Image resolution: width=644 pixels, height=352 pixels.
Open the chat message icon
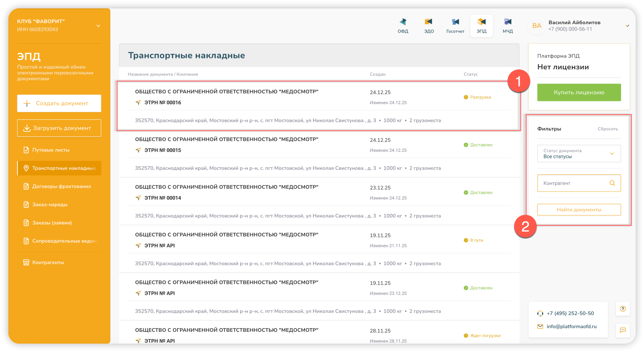623,330
